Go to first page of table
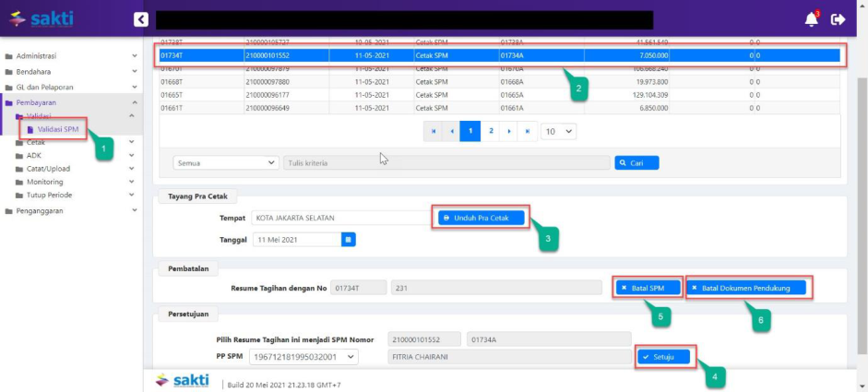The height and width of the screenshot is (392, 868). point(432,132)
